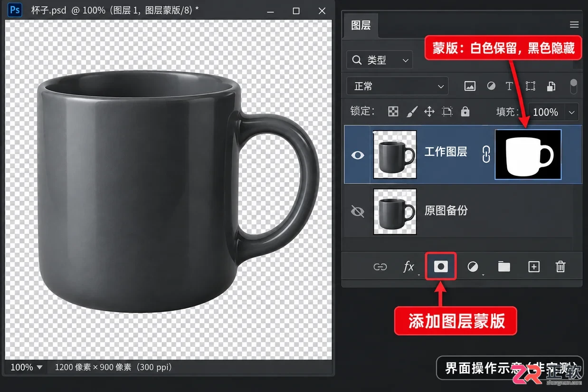Open the layers panel hamburger menu
Viewport: 588px width, 392px height.
coord(574,25)
